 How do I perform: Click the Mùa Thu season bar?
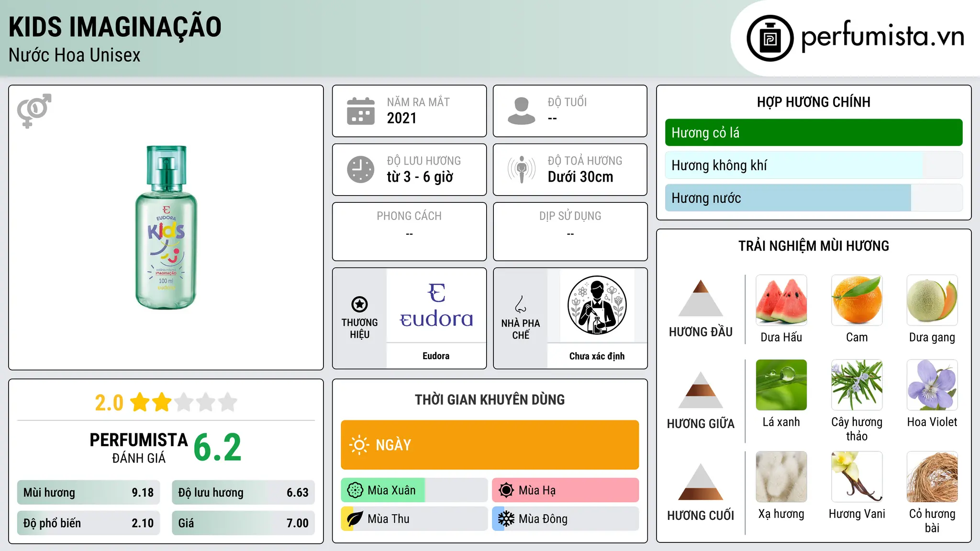click(414, 519)
